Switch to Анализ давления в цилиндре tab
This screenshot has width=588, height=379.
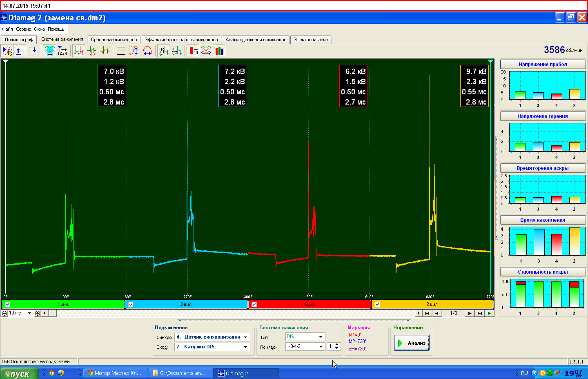256,40
